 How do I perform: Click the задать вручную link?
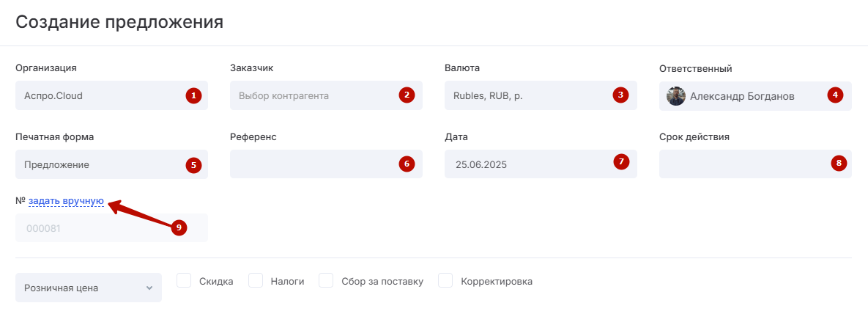(x=66, y=200)
